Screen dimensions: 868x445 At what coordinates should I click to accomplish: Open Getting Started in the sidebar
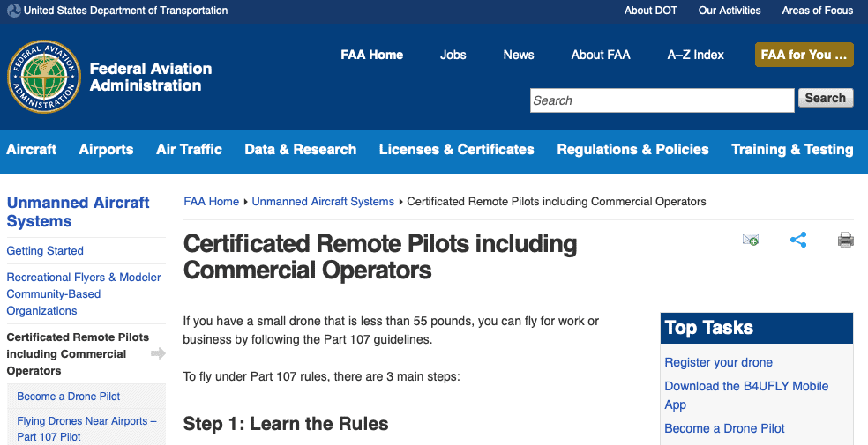pyautogui.click(x=45, y=251)
